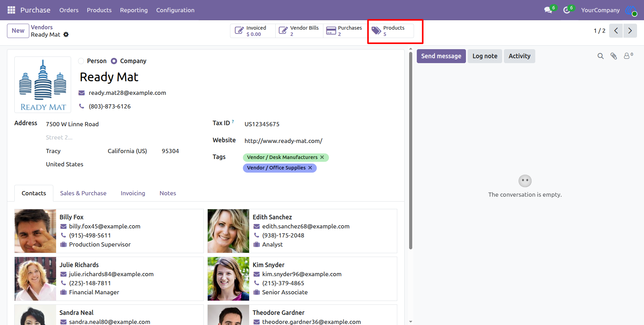Image resolution: width=644 pixels, height=325 pixels.
Task: Click Log note button
Action: coord(485,56)
